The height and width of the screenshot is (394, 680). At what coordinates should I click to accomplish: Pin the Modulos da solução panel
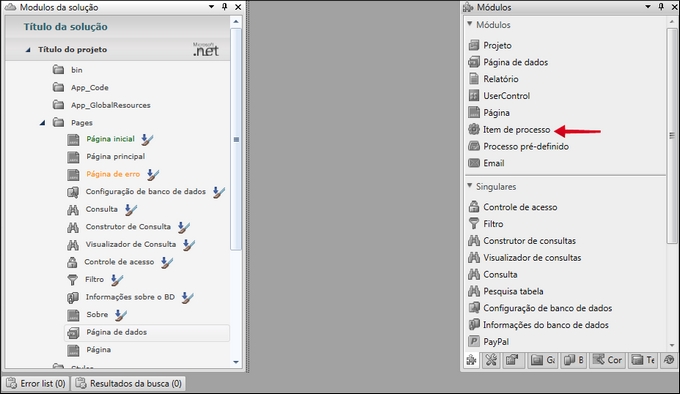point(225,7)
